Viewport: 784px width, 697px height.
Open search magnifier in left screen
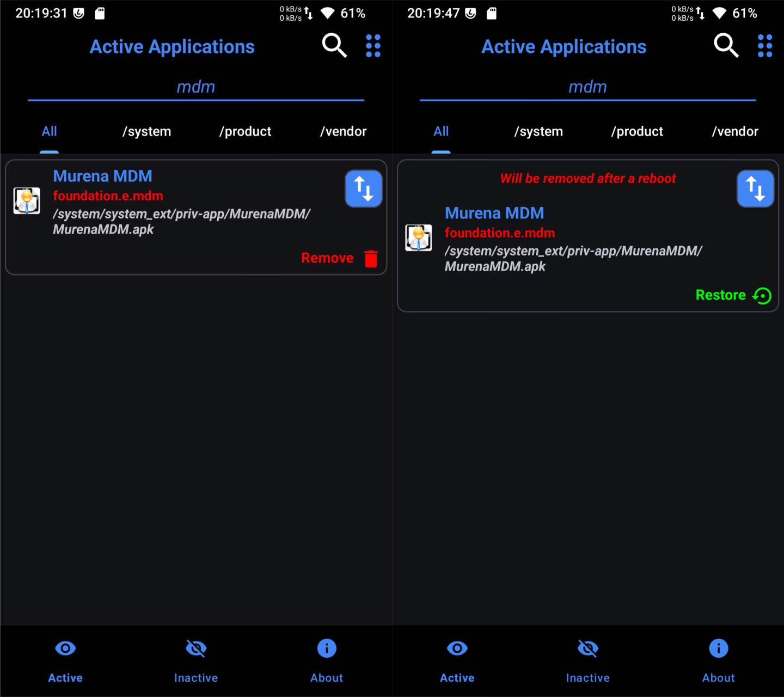334,46
